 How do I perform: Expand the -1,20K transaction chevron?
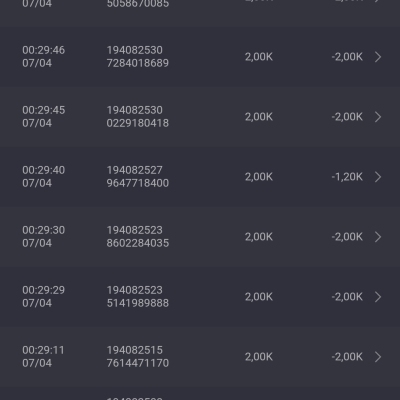tap(378, 177)
